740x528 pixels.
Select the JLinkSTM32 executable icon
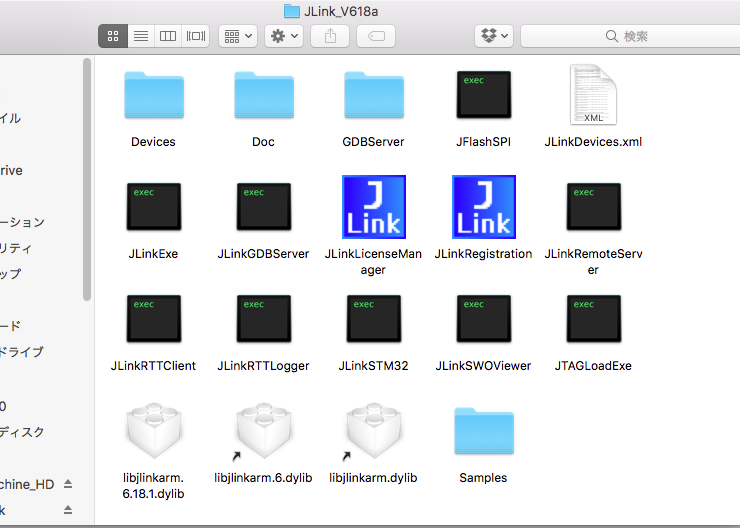(x=374, y=318)
